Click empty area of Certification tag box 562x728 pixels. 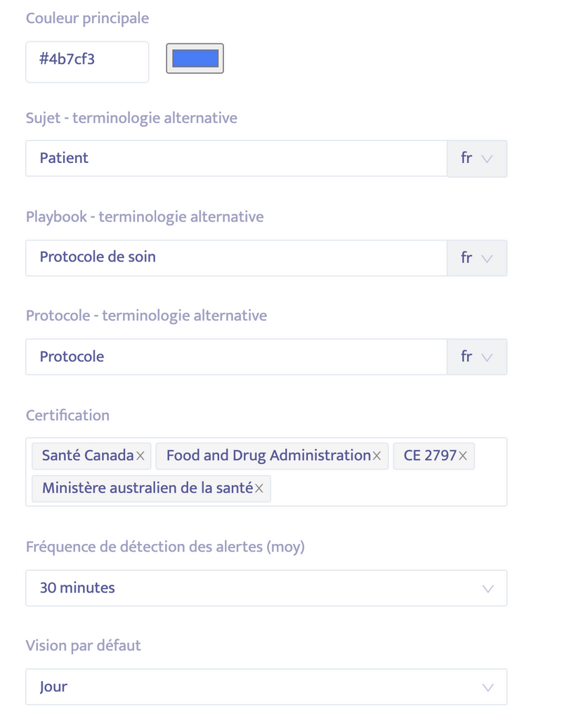click(386, 488)
